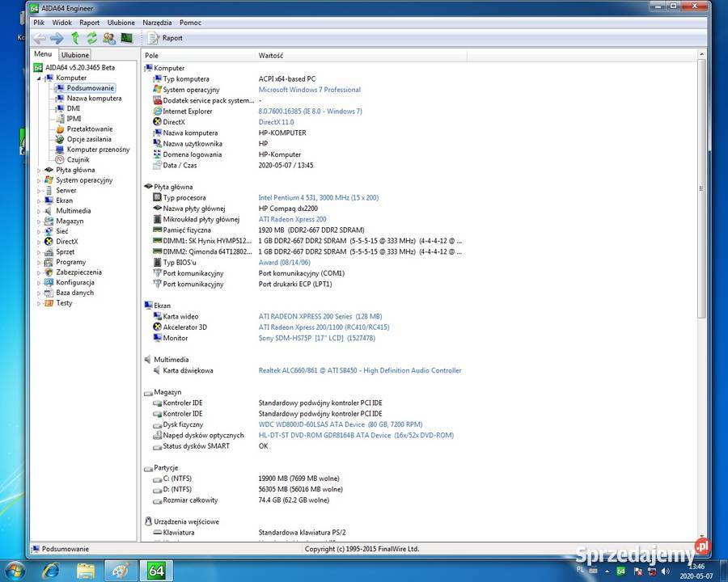Open the Award BIOS link
Viewport: 728px width, 582px height.
(x=285, y=262)
